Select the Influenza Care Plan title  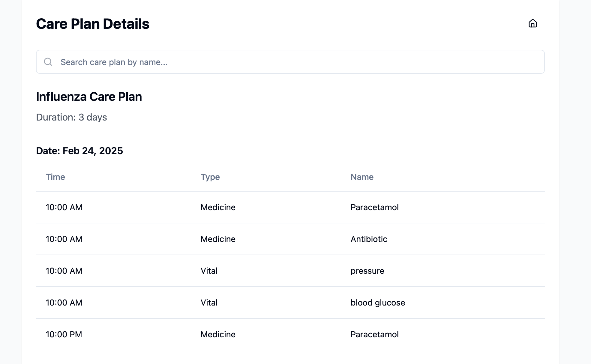pos(89,97)
